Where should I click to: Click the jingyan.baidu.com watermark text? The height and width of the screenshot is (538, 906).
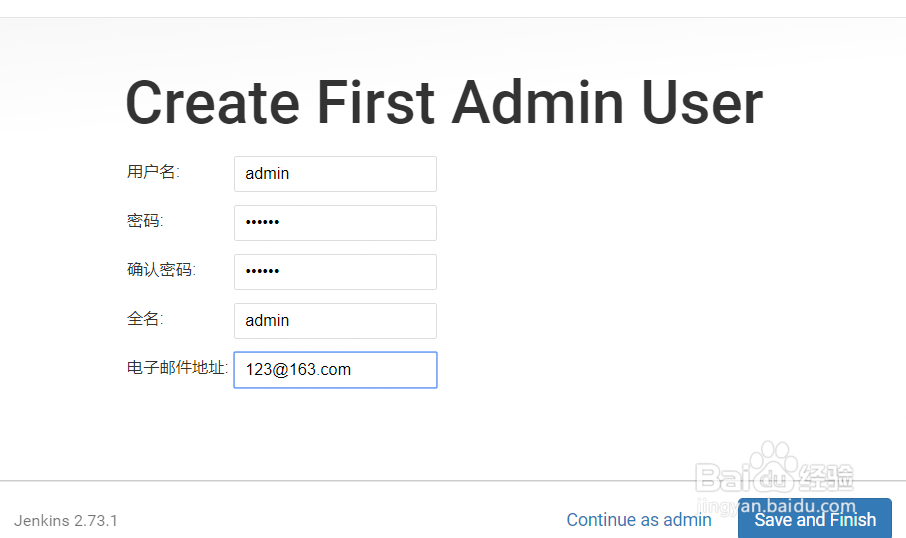(776, 506)
